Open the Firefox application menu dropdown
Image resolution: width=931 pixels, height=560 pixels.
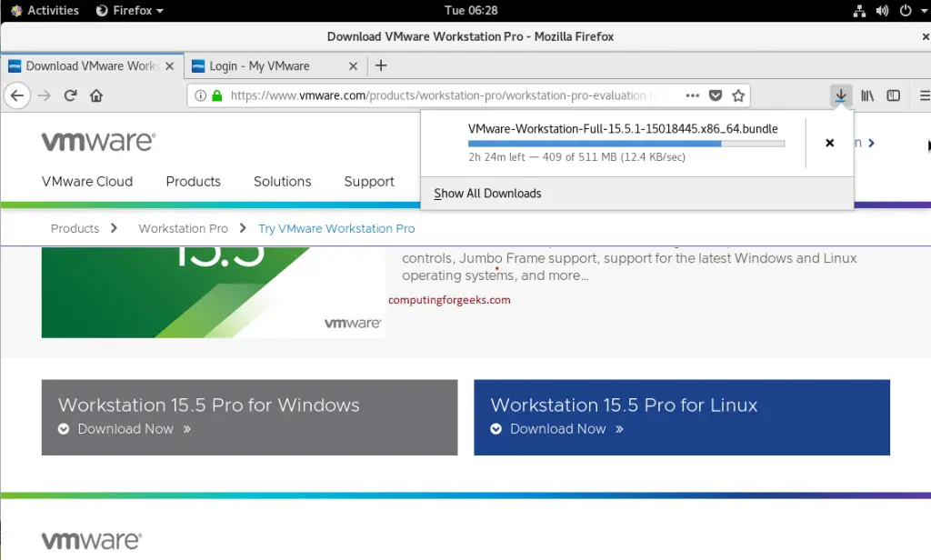[129, 11]
